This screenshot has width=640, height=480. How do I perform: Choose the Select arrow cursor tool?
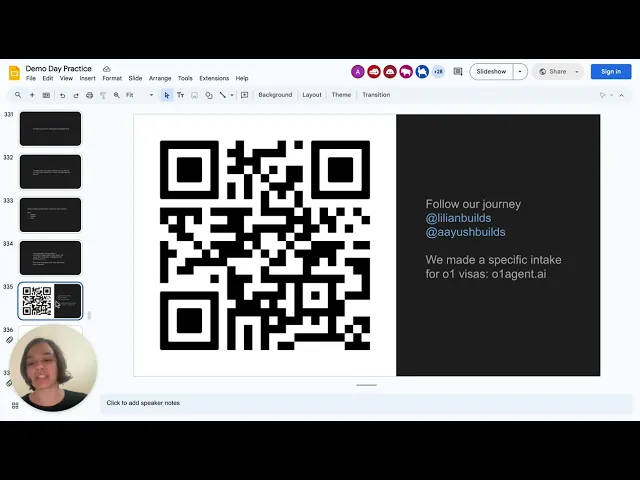[x=167, y=95]
